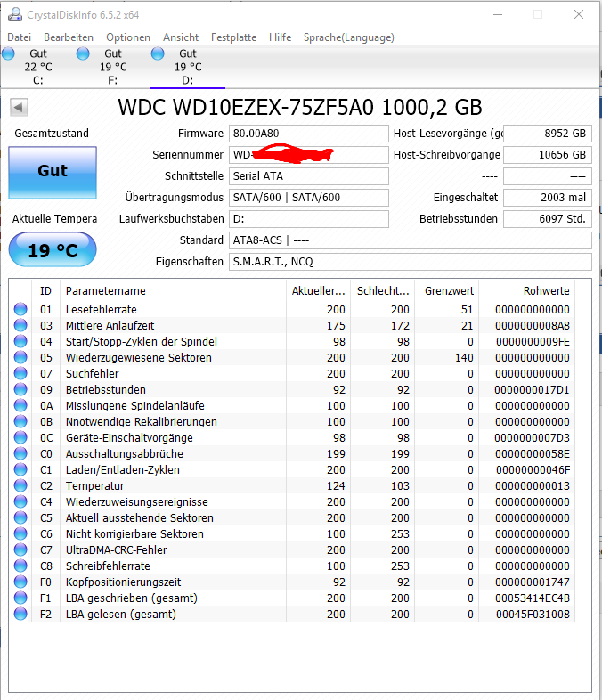Viewport: 602px width, 700px height.
Task: Click the CrystalDiskInfo app icon in title bar
Action: coord(15,15)
